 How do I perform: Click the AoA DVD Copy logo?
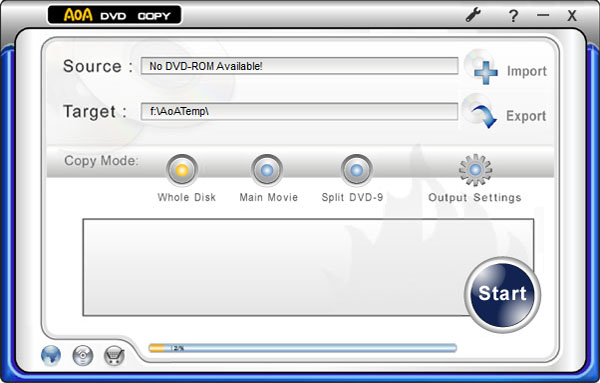[x=115, y=15]
